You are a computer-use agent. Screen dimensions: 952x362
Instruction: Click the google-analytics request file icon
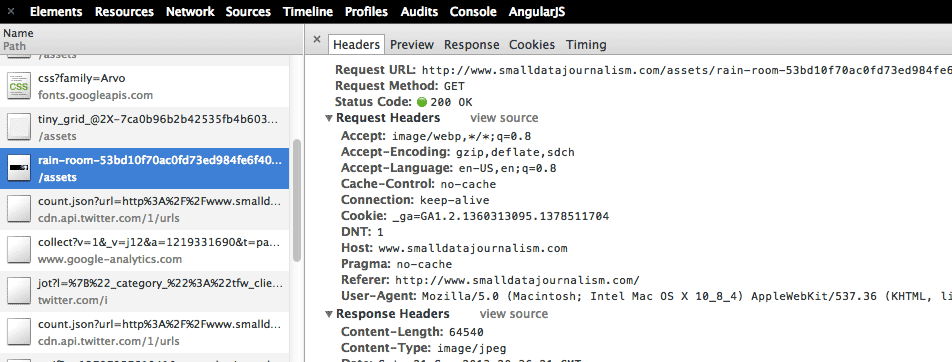(18, 251)
